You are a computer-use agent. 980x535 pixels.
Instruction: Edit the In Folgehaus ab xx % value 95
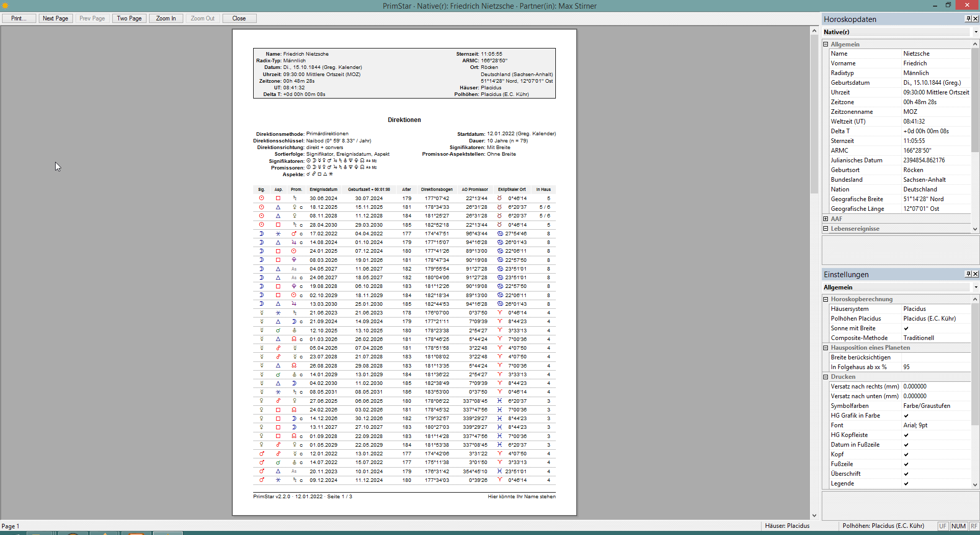click(936, 367)
